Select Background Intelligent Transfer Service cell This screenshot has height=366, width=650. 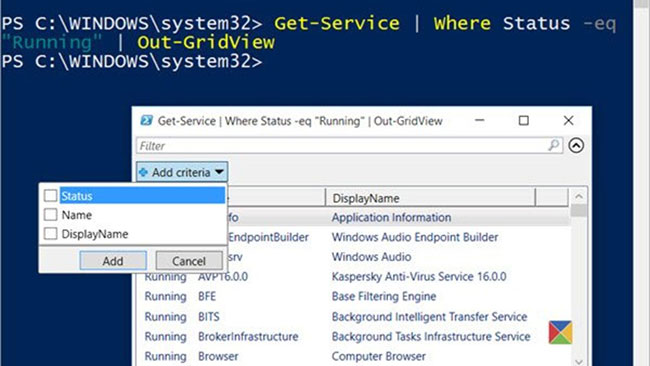(x=429, y=317)
